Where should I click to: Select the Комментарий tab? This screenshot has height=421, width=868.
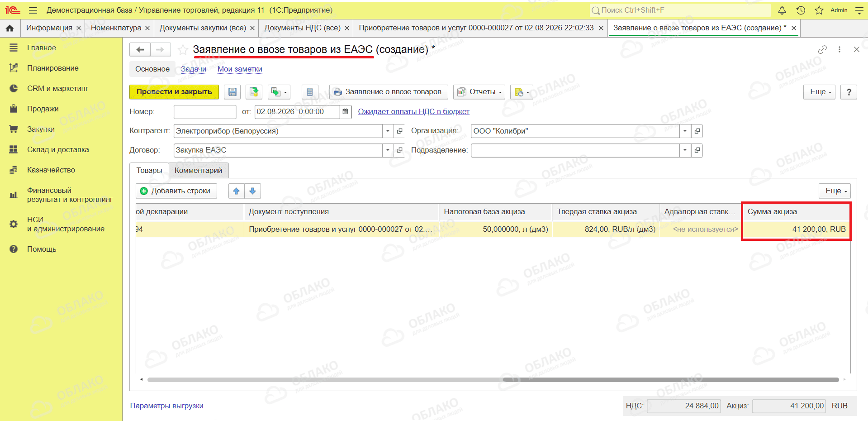[x=199, y=171]
